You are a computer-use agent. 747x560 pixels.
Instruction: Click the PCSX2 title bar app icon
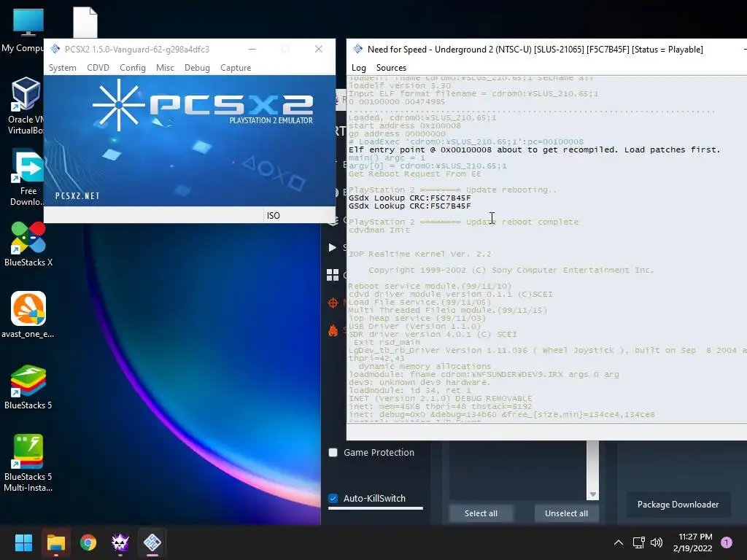55,49
